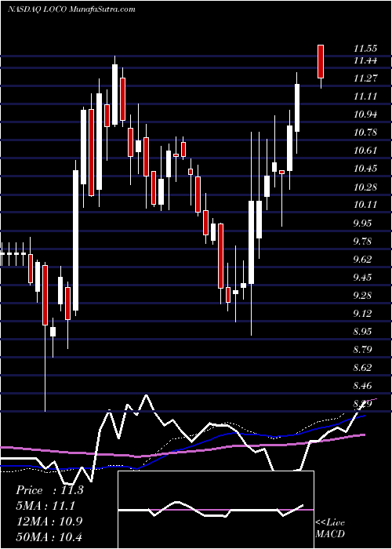This screenshot has width=392, height=549.
Task: Click the <<Live MACD label
Action: (x=330, y=528)
